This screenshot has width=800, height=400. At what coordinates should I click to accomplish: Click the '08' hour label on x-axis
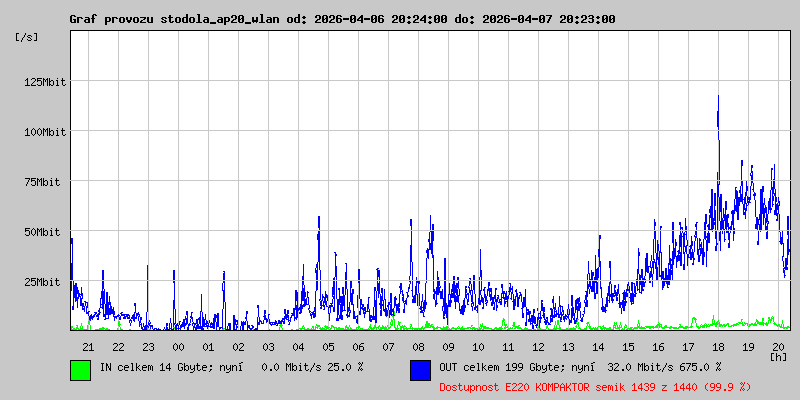coord(418,347)
